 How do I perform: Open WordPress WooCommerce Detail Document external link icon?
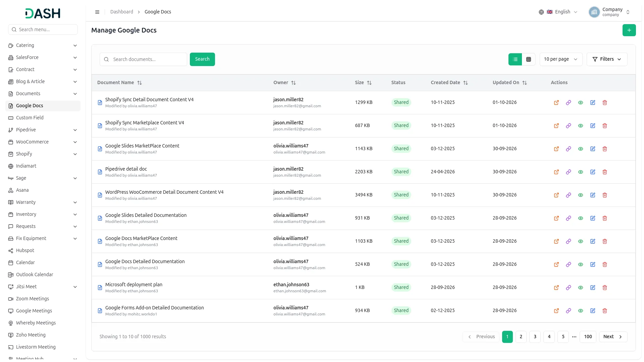coord(556,195)
